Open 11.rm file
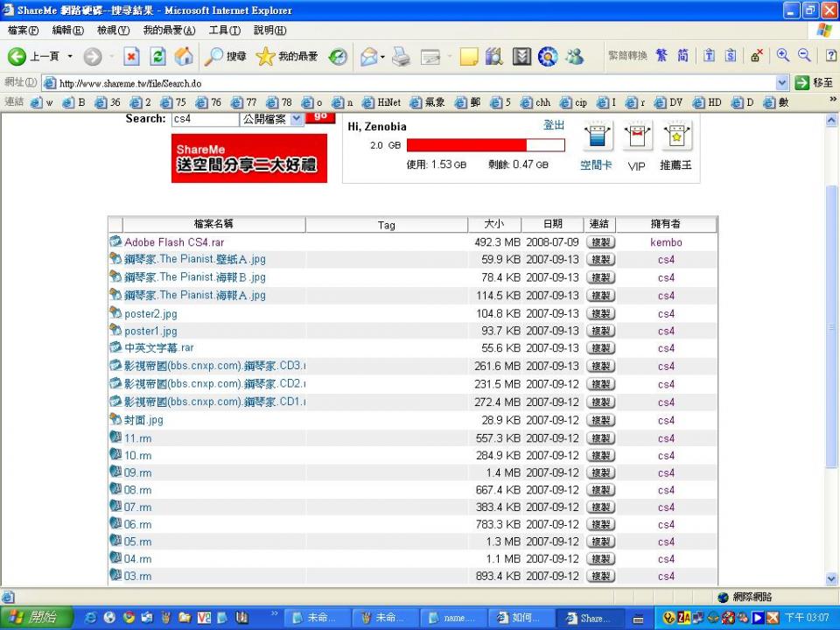 (x=137, y=438)
